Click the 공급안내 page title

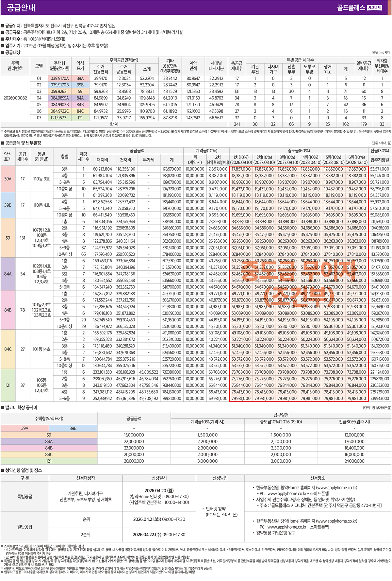click(21, 8)
